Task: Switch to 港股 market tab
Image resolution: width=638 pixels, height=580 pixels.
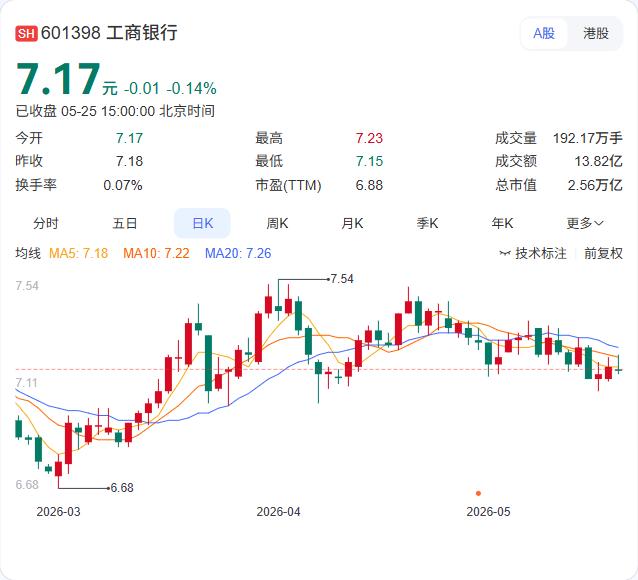Action: (596, 33)
